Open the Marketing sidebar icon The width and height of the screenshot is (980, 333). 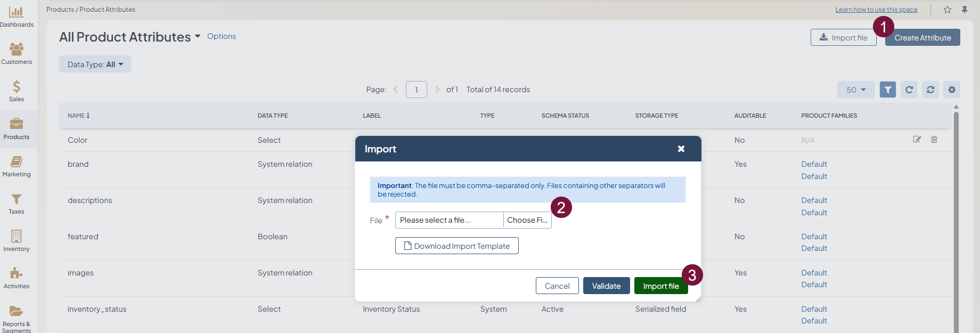[17, 163]
